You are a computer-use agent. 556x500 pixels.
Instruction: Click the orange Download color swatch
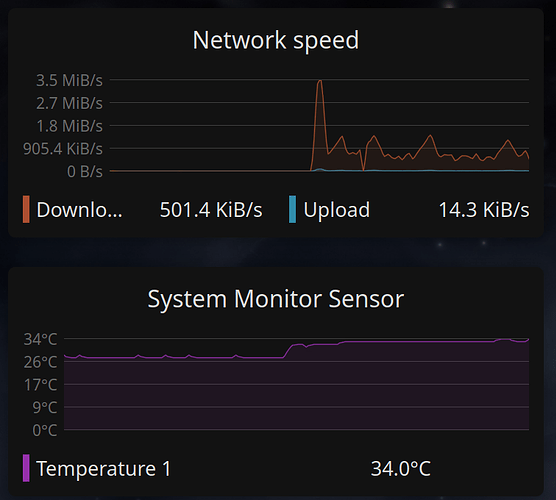click(26, 209)
